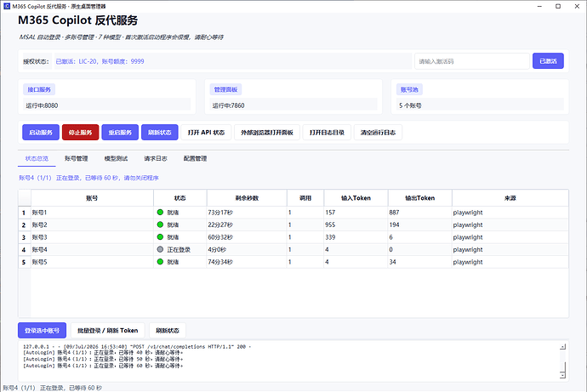Click the blue 刷新状态 button in the service toolbar
587x392 pixels.
click(160, 133)
